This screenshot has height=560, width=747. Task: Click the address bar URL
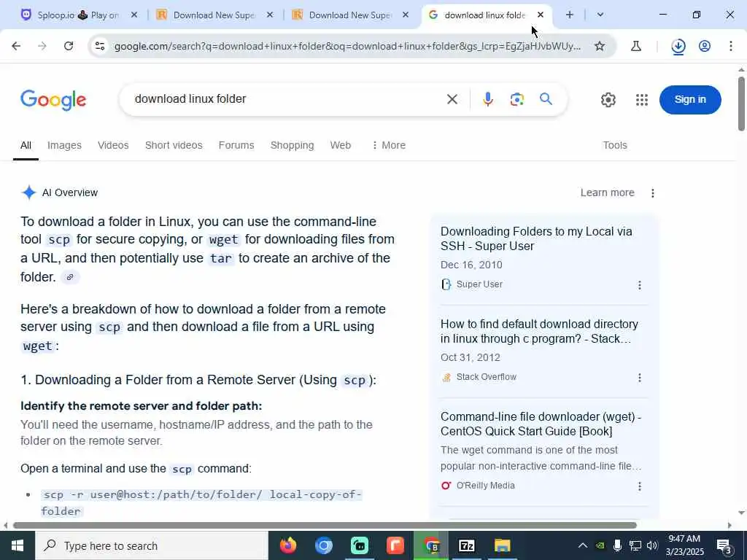[347, 46]
